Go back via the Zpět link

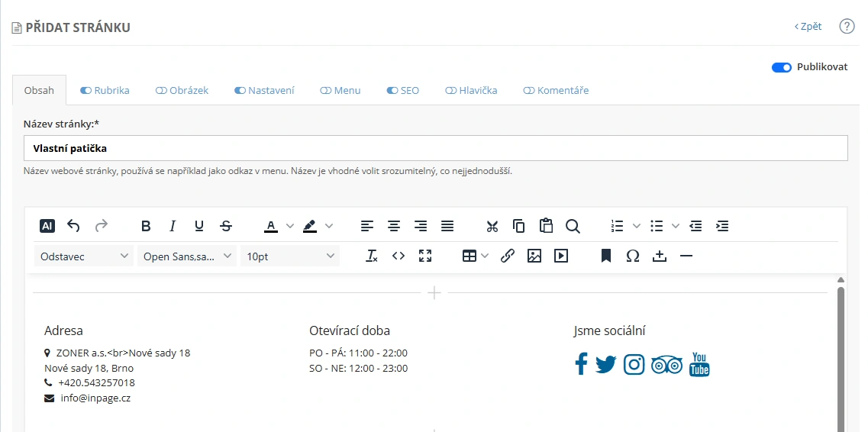tap(808, 26)
